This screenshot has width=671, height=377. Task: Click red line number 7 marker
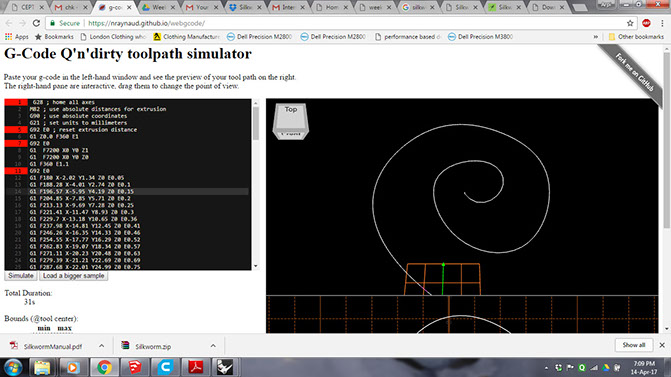tap(16, 143)
